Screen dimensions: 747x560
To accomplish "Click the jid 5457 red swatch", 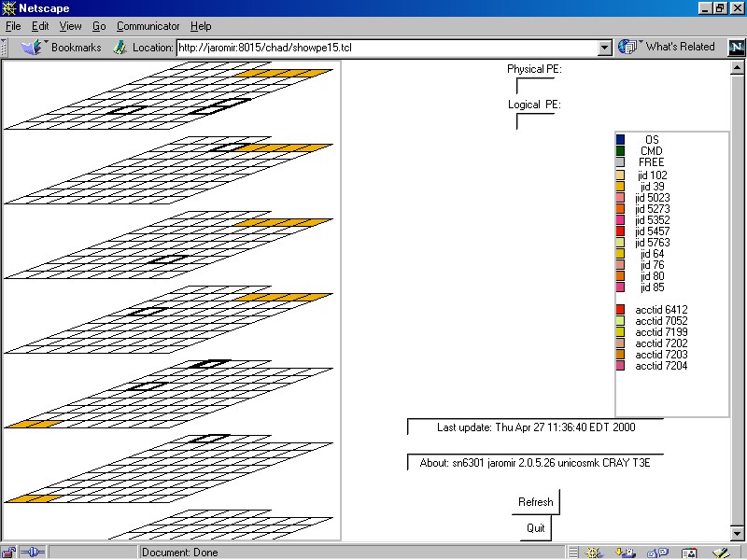I will pos(620,231).
